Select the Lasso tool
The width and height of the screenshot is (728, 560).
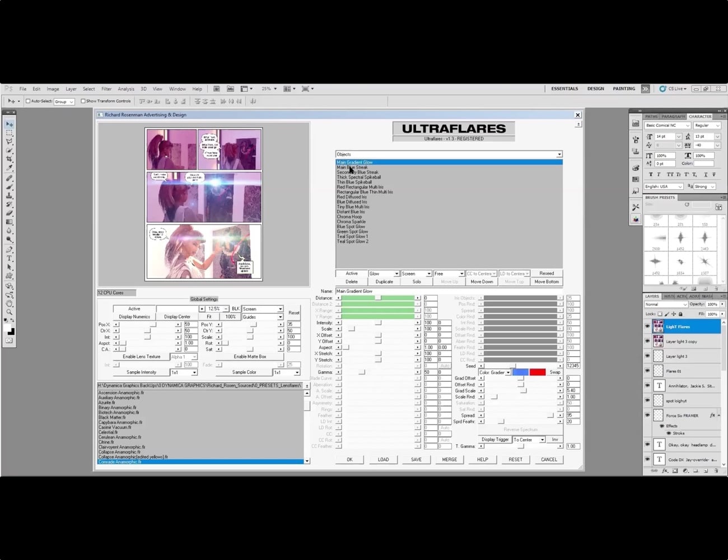tap(9, 141)
